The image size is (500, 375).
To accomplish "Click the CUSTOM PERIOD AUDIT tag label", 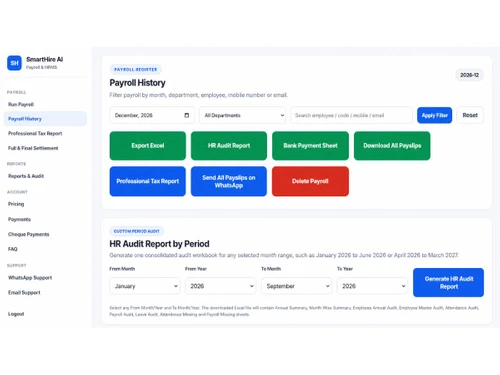I will [137, 231].
